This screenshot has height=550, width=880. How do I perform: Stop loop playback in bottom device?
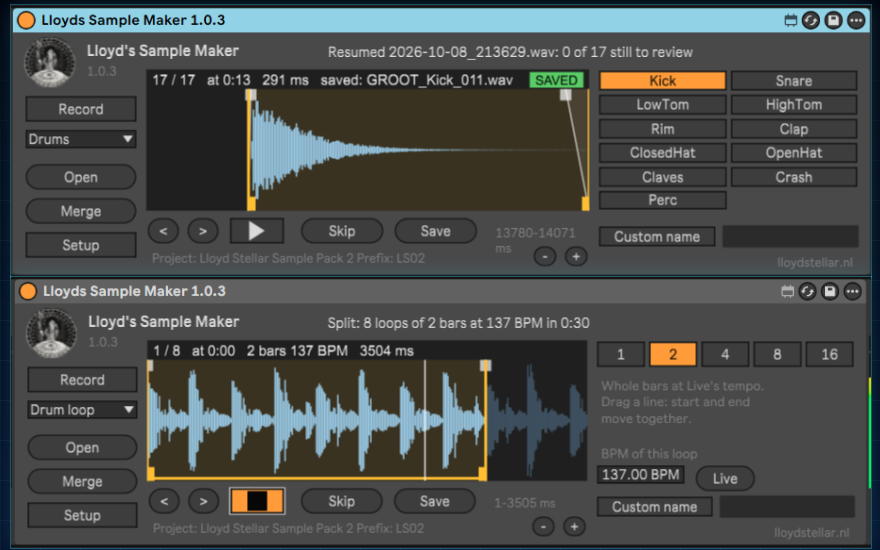click(x=257, y=501)
